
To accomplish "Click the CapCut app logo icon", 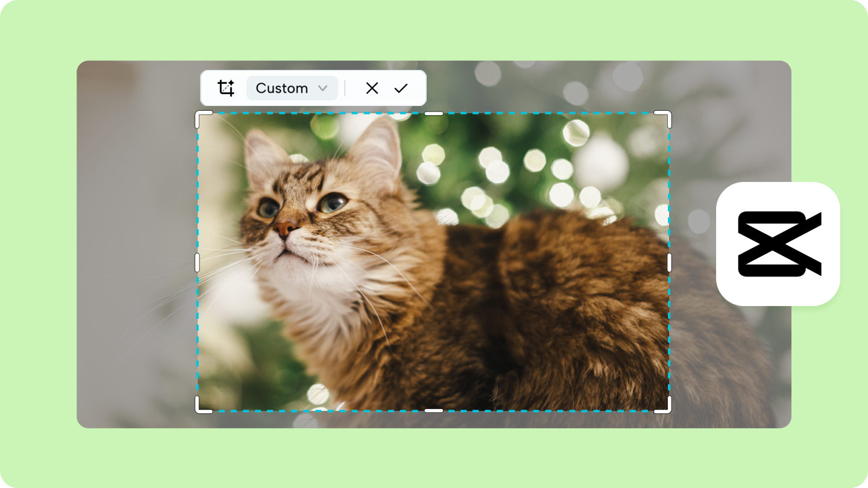I will click(x=778, y=242).
